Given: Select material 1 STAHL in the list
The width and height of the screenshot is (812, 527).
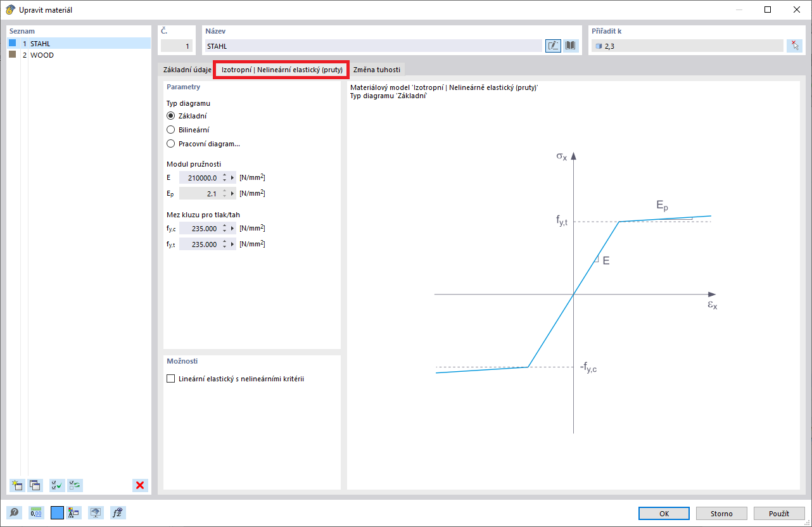Looking at the screenshot, I should (x=79, y=44).
